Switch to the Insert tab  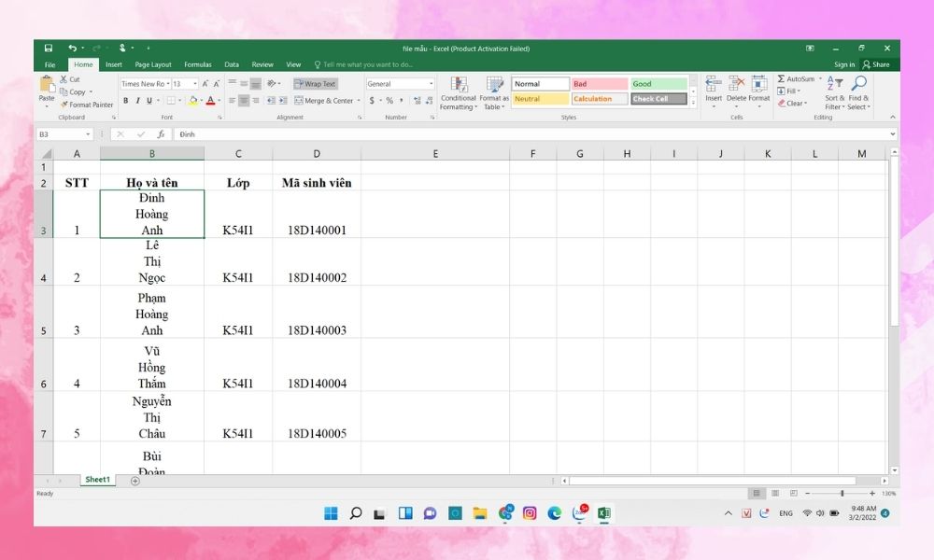tap(114, 64)
